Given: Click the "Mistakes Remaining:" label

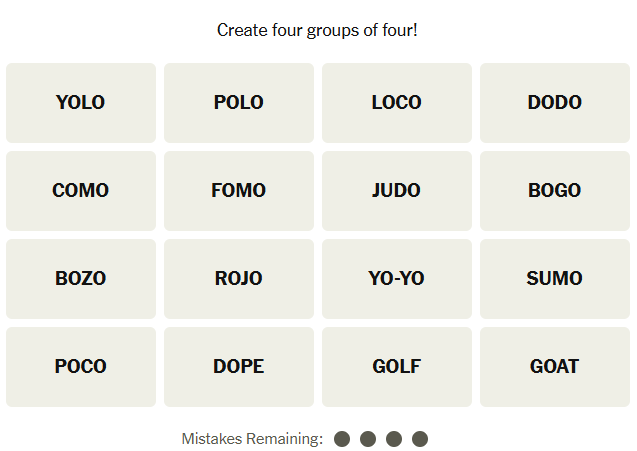Looking at the screenshot, I should 252,439.
